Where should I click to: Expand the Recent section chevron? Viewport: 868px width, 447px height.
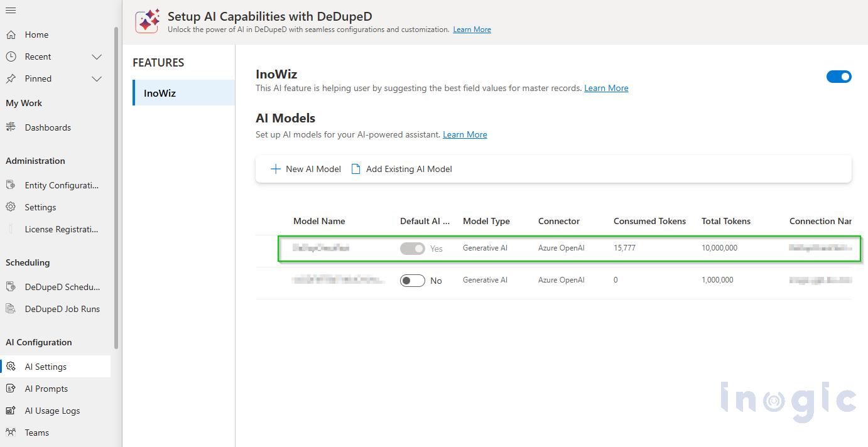(x=97, y=57)
